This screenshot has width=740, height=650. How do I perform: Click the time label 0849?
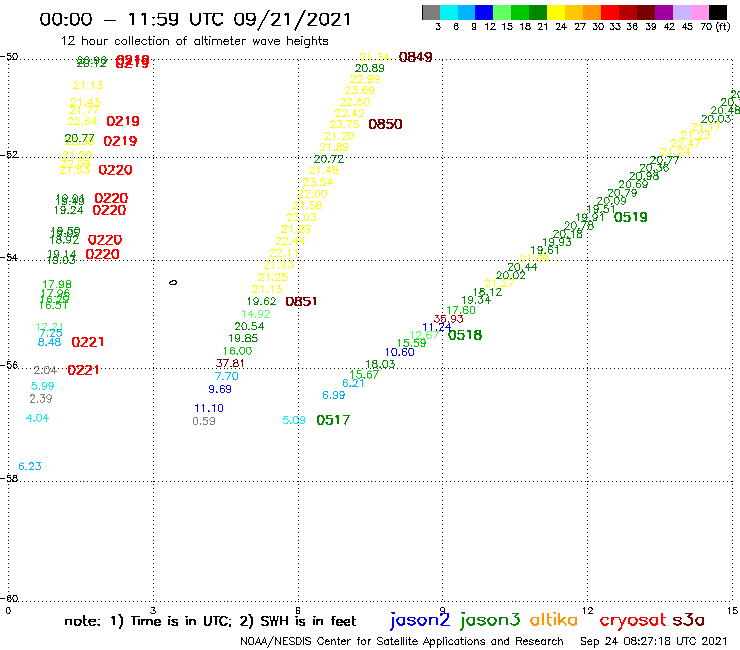415,57
